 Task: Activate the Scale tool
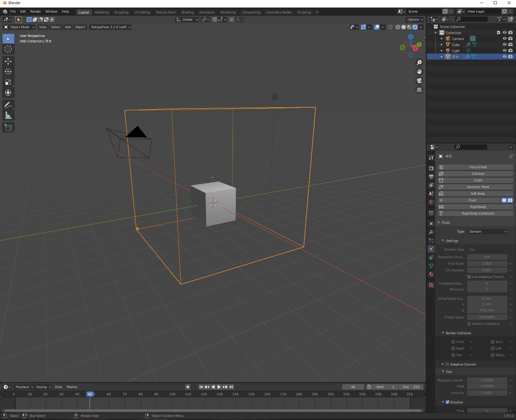(x=8, y=82)
